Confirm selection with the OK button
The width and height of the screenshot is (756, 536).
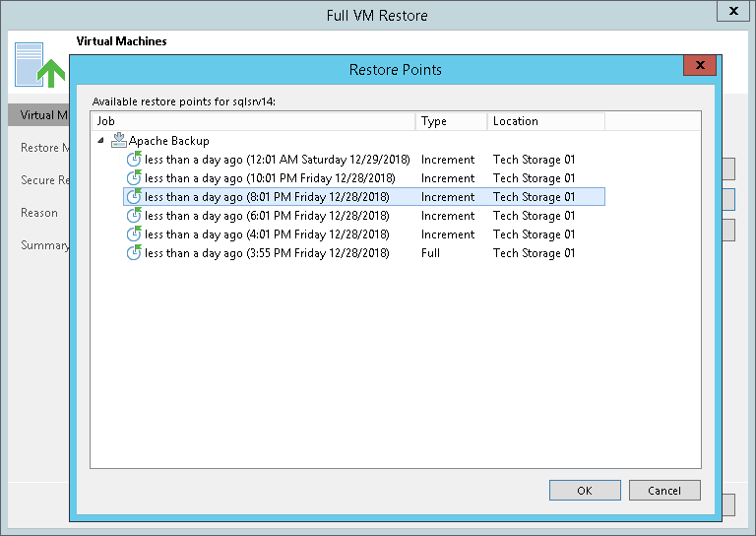click(585, 490)
